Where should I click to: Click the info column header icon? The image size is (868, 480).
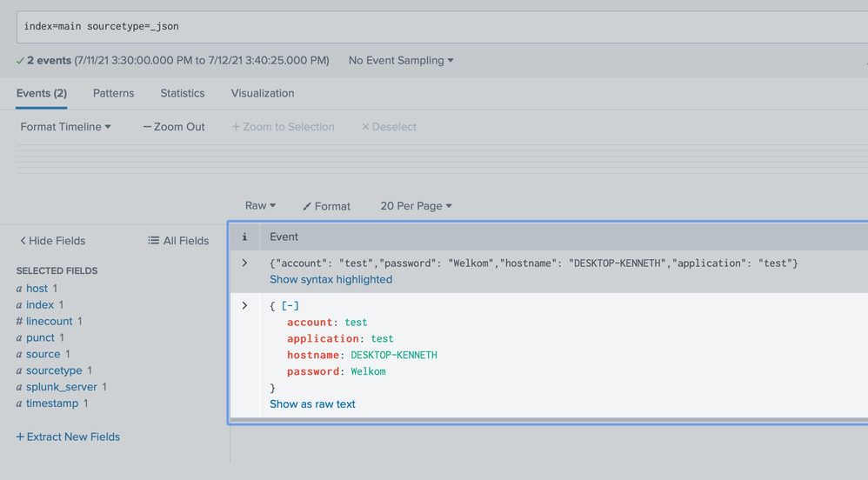(x=244, y=237)
